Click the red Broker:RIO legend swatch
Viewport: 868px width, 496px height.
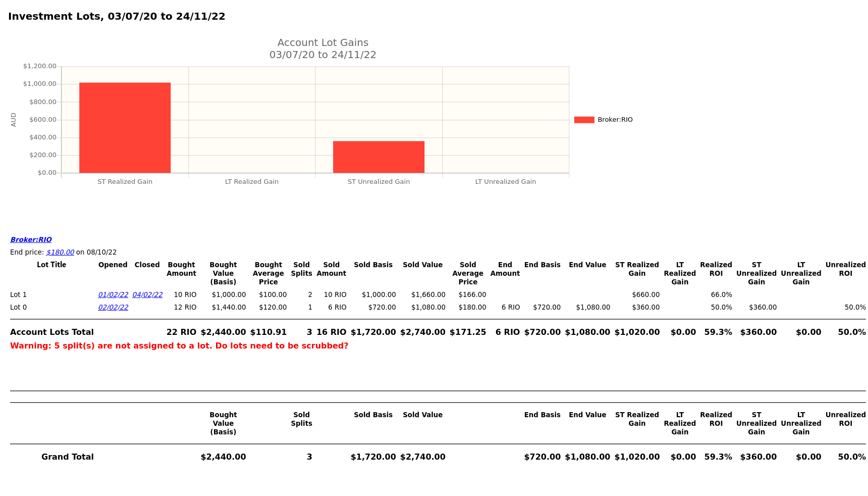point(584,120)
